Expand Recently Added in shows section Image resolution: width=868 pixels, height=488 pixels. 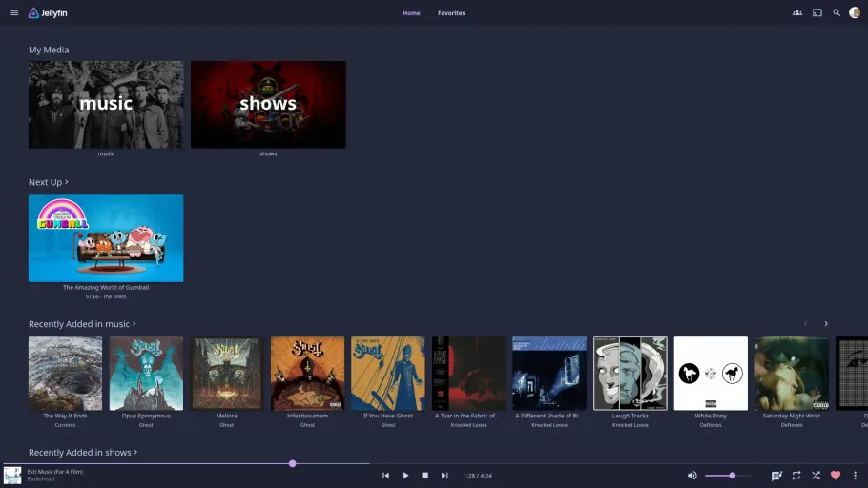[x=83, y=452]
